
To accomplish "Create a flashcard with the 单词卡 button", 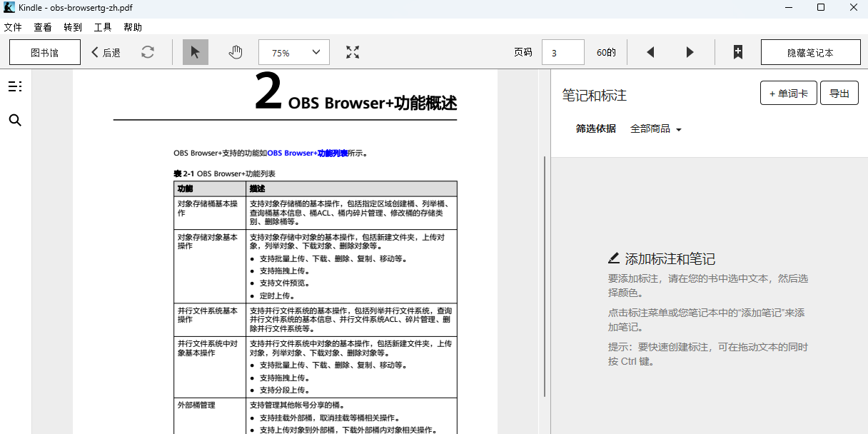I will coord(788,92).
